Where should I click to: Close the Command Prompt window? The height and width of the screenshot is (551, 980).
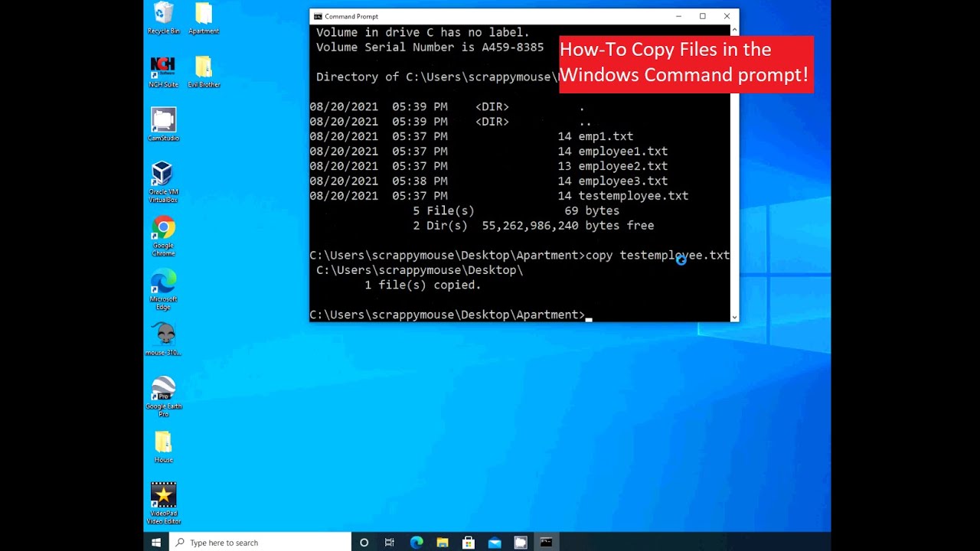[x=727, y=16]
